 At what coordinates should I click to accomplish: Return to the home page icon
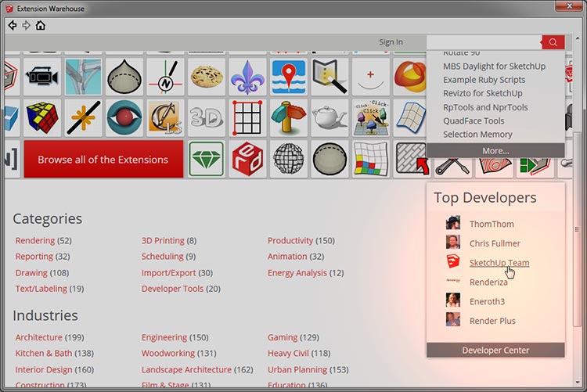tap(41, 26)
